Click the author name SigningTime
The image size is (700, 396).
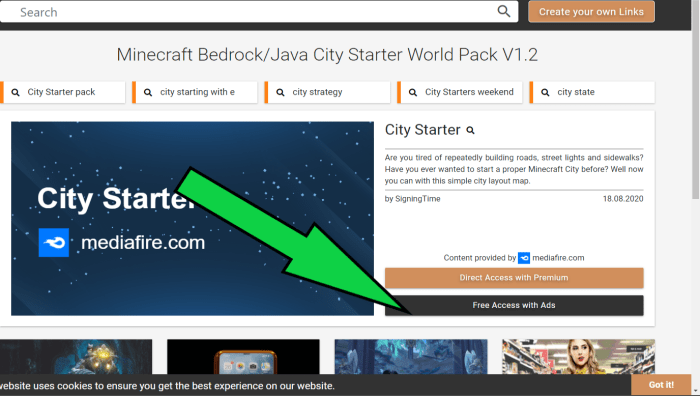pyautogui.click(x=418, y=199)
